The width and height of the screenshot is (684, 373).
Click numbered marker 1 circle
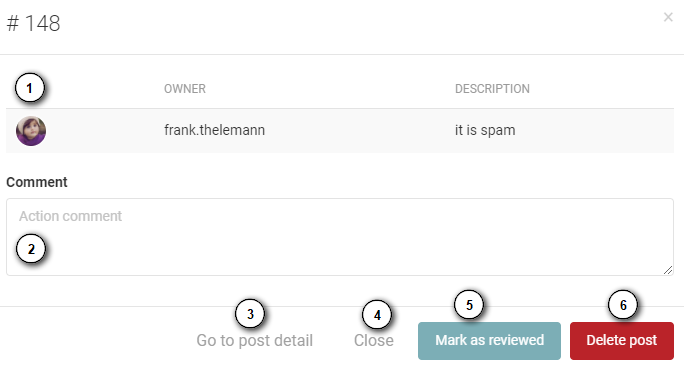click(x=30, y=88)
